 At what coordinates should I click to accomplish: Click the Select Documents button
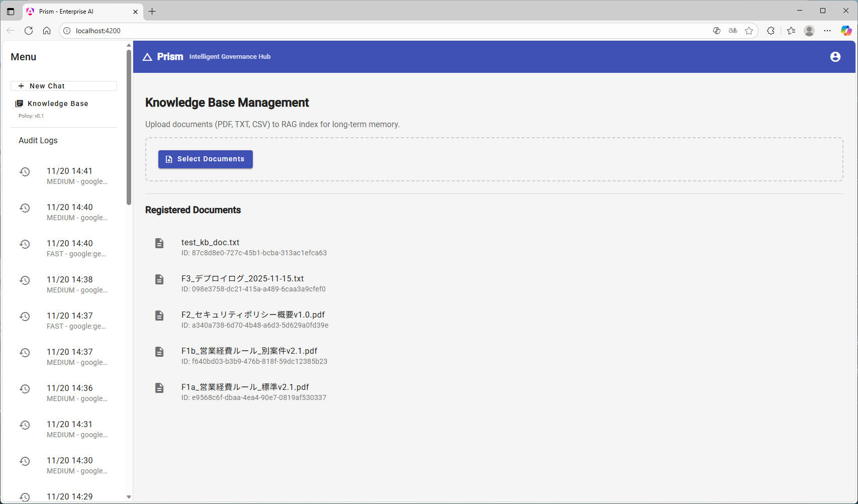click(206, 159)
